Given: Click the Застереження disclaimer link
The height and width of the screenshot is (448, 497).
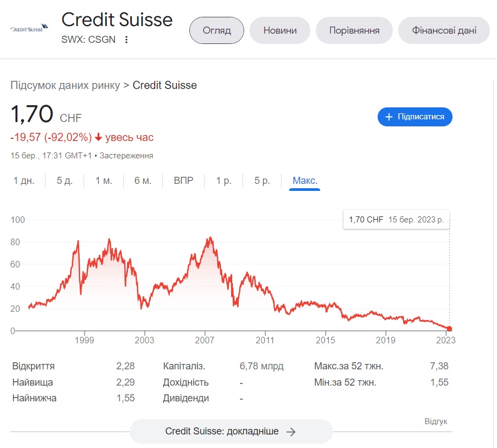Looking at the screenshot, I should [126, 156].
